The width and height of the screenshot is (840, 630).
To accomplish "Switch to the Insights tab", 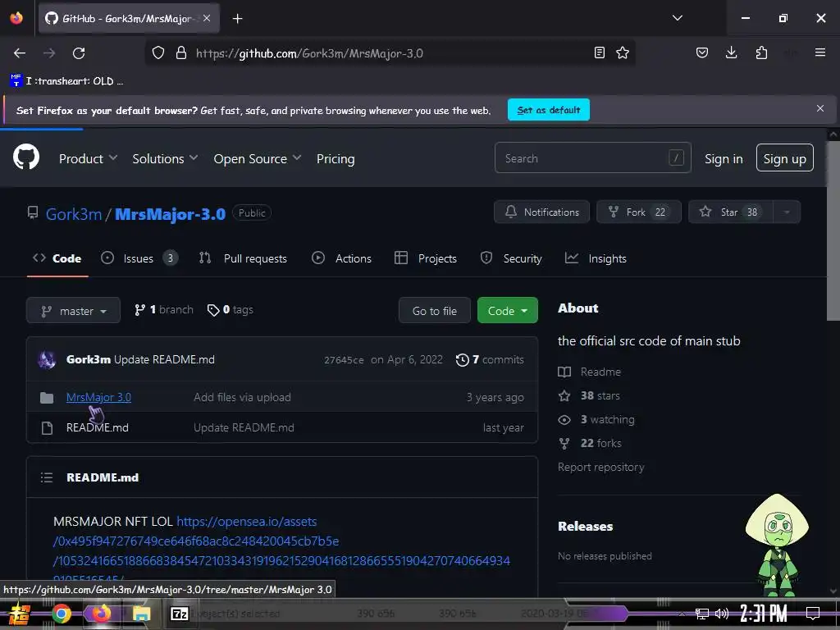I will (x=596, y=258).
